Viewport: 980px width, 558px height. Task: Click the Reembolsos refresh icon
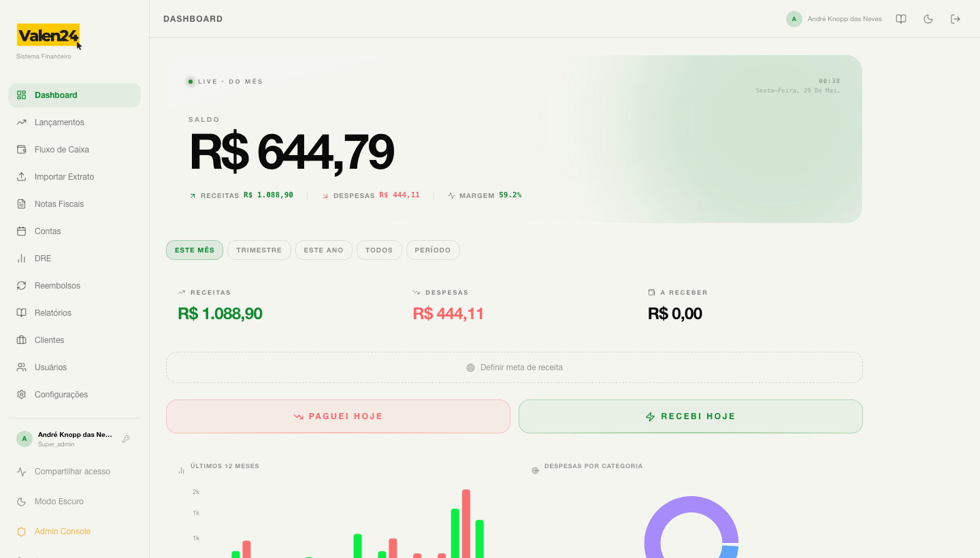[21, 286]
